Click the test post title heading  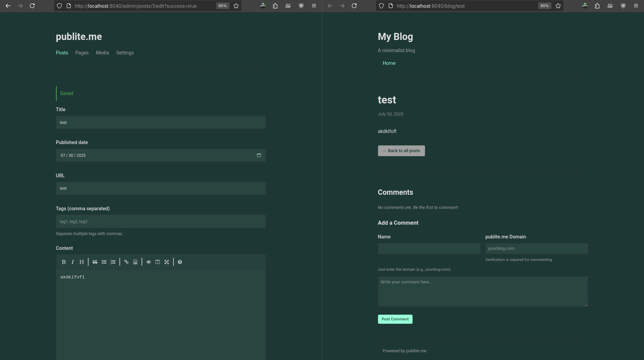(x=387, y=100)
